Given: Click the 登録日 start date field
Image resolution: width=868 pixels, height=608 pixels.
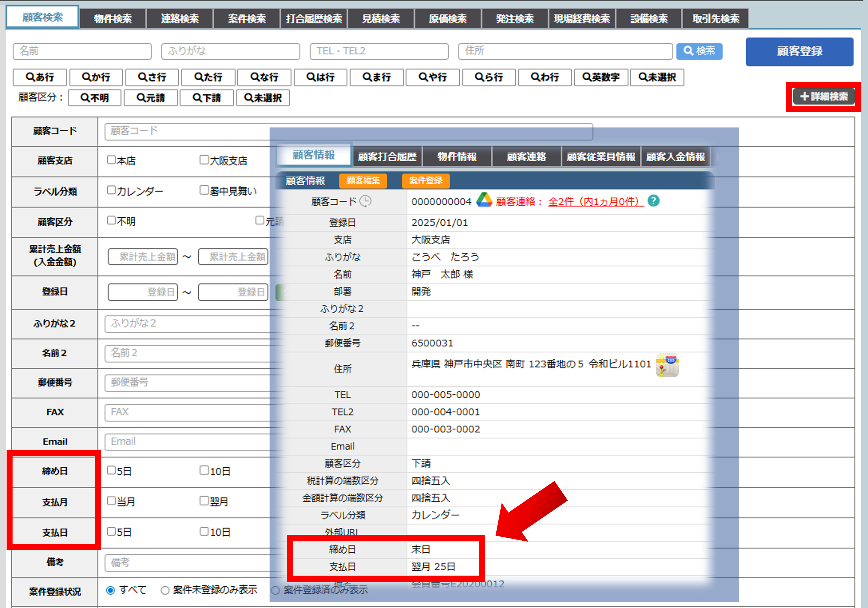Looking at the screenshot, I should click(x=143, y=292).
